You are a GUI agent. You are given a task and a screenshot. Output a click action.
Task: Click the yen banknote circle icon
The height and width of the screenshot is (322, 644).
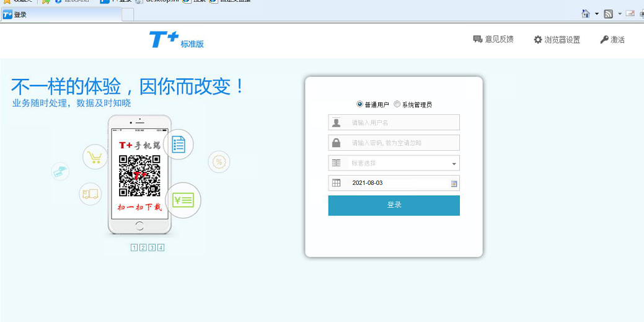coord(183,200)
